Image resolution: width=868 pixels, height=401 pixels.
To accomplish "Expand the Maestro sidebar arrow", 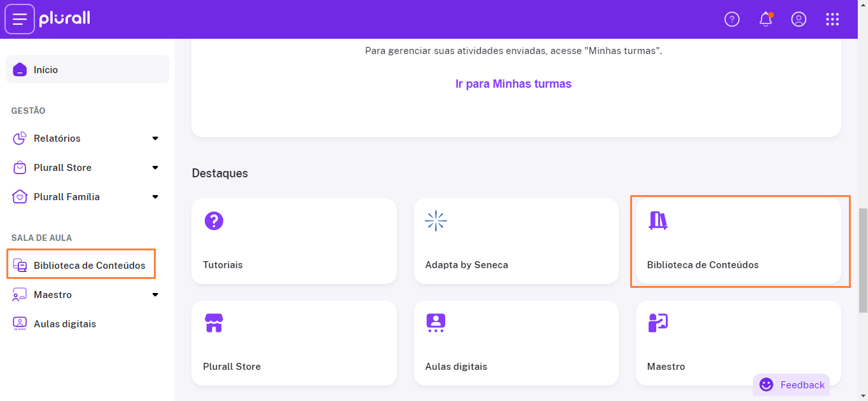I will [x=155, y=295].
